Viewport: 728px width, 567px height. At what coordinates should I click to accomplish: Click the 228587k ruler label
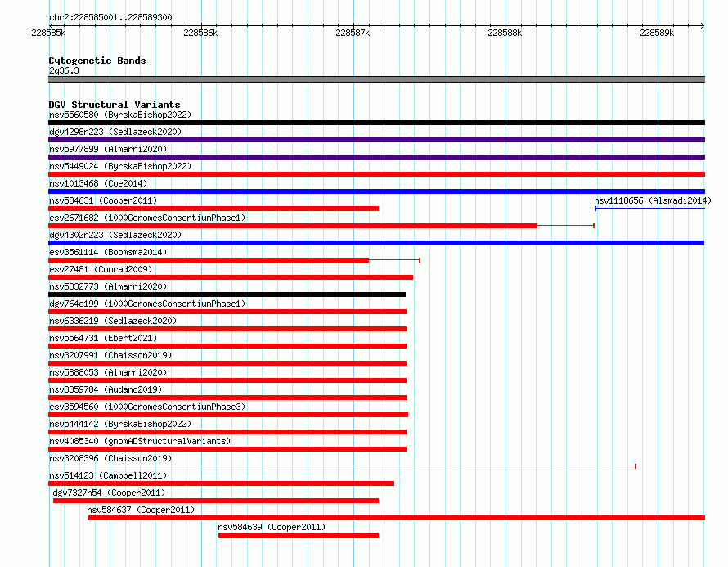click(353, 33)
